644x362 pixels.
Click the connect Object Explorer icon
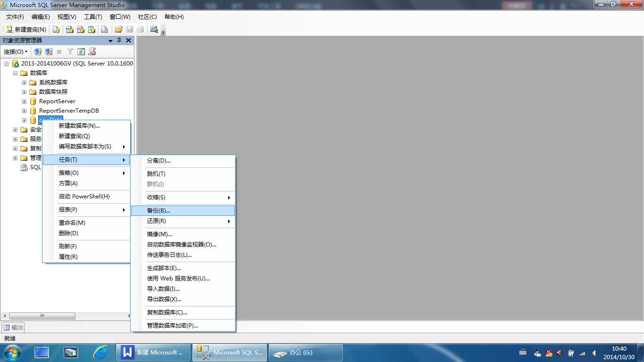click(x=38, y=51)
